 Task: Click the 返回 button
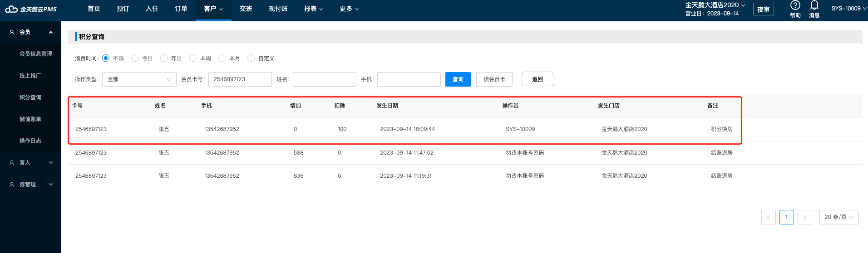[x=538, y=79]
